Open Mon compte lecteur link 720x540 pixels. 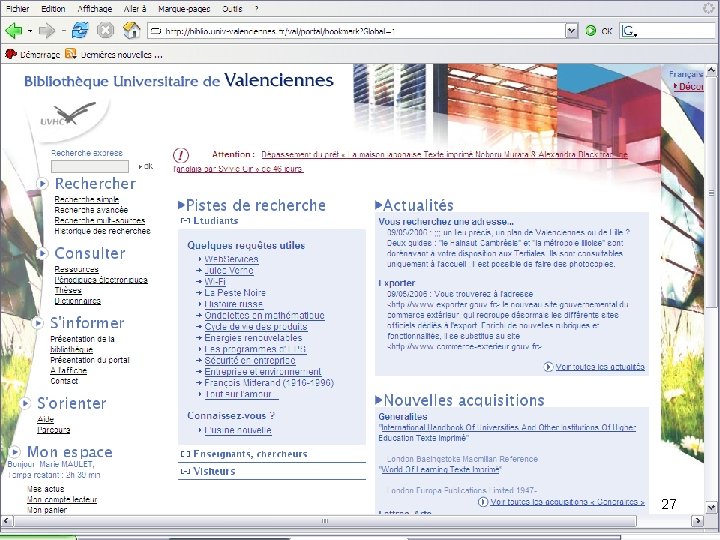[62, 500]
